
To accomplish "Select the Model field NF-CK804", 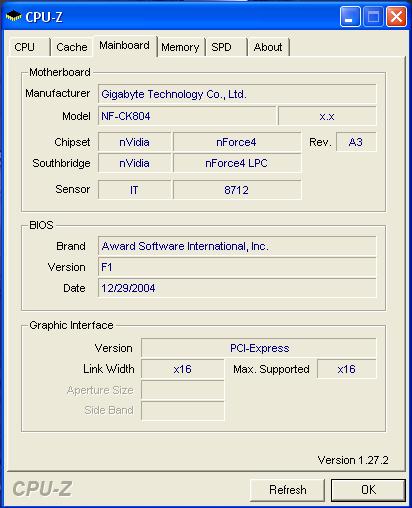I will [x=187, y=116].
